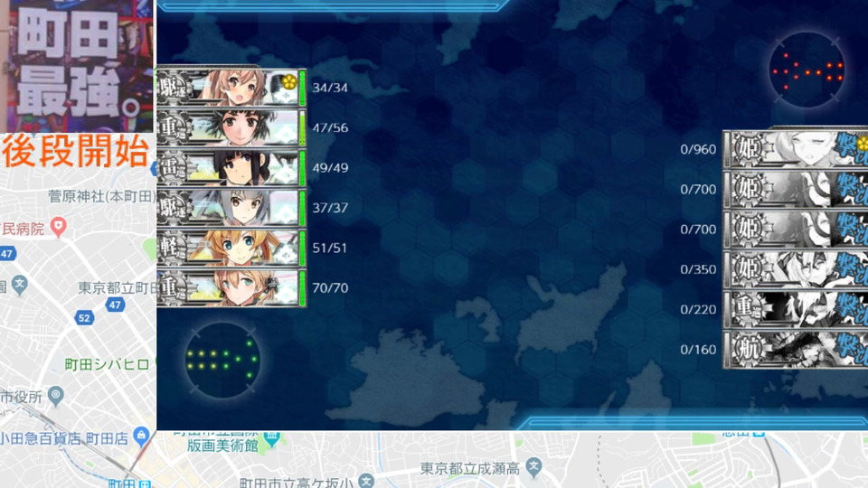The image size is (868, 488).
Task: Click the green friendly fleet formation radar
Action: (x=222, y=361)
